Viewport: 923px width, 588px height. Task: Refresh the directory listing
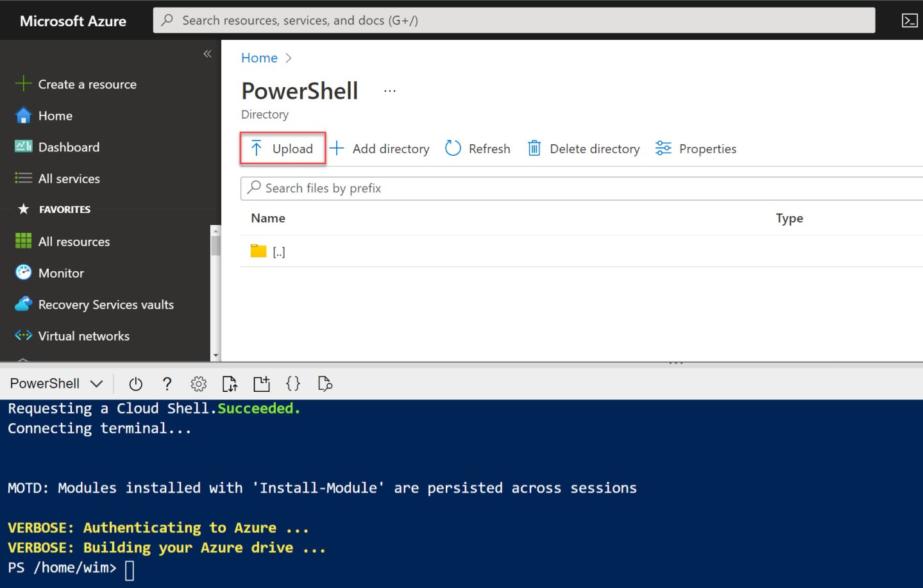(478, 149)
